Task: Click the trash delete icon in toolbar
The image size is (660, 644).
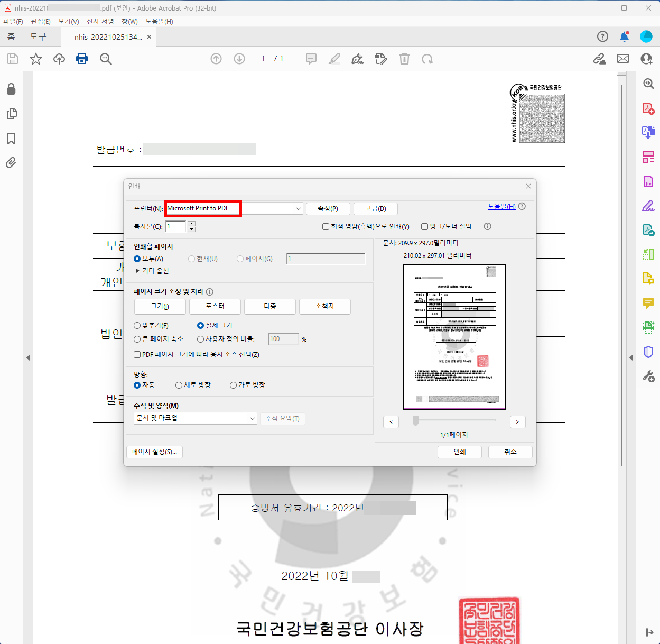Action: pos(404,59)
